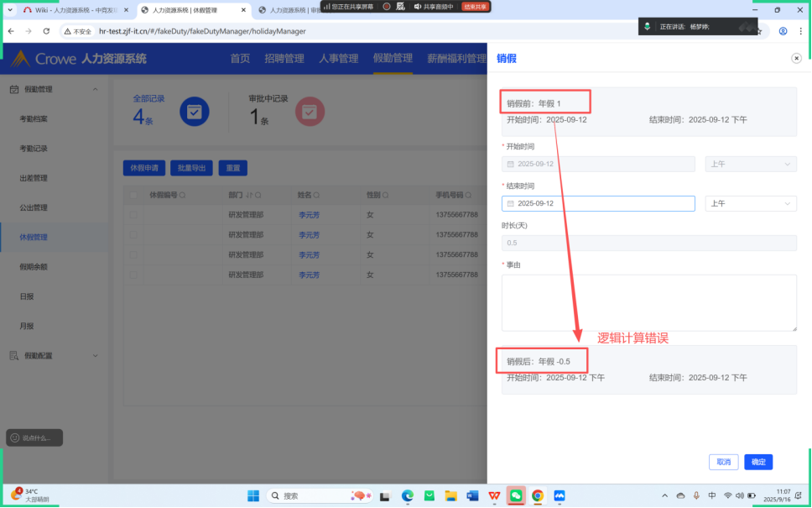Open 日报 in the sidebar
The height and width of the screenshot is (508, 812).
tap(27, 296)
